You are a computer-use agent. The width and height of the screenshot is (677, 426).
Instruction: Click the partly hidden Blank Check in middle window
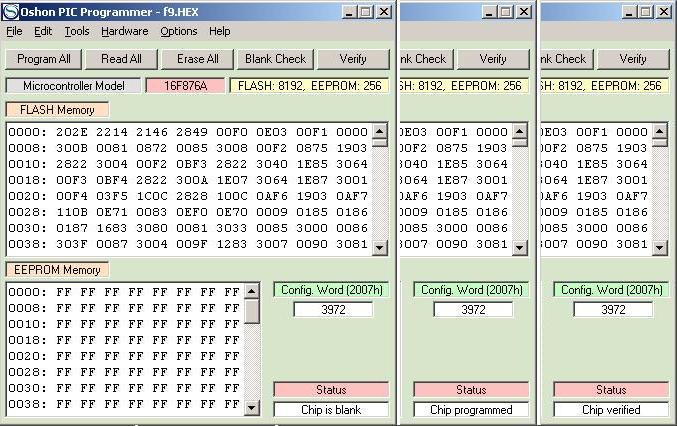coord(427,59)
